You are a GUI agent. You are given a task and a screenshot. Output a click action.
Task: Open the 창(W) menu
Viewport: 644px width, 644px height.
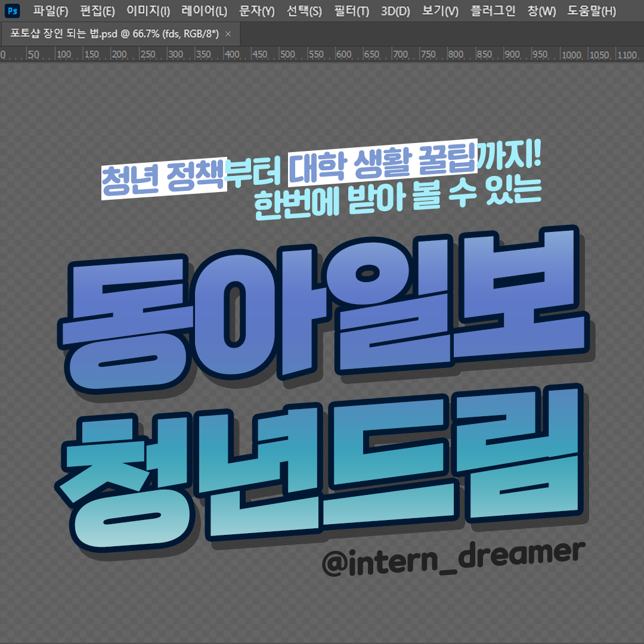[541, 11]
